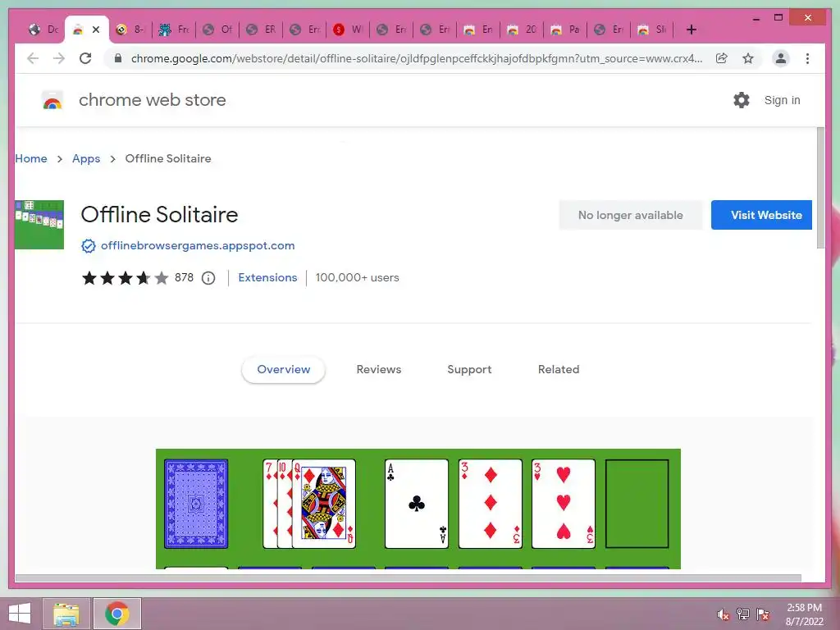Click the Chrome Web Store rainbow logo
840x630 pixels.
tap(52, 100)
